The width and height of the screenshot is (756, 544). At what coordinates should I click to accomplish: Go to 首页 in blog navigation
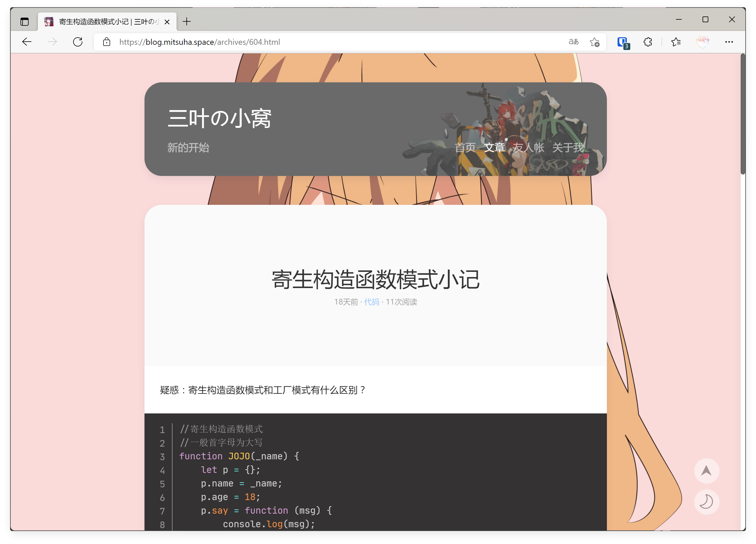(465, 148)
